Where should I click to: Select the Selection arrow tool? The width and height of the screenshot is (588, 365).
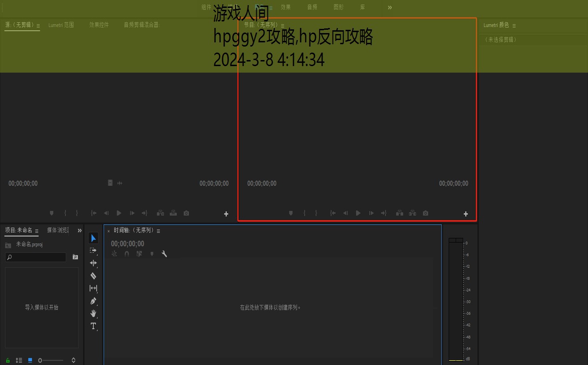point(94,238)
